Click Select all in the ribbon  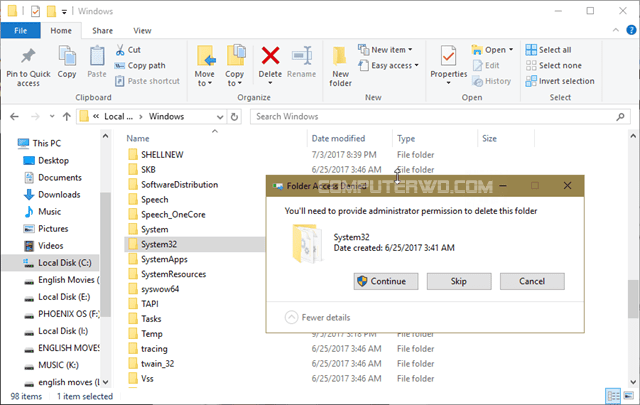point(548,50)
